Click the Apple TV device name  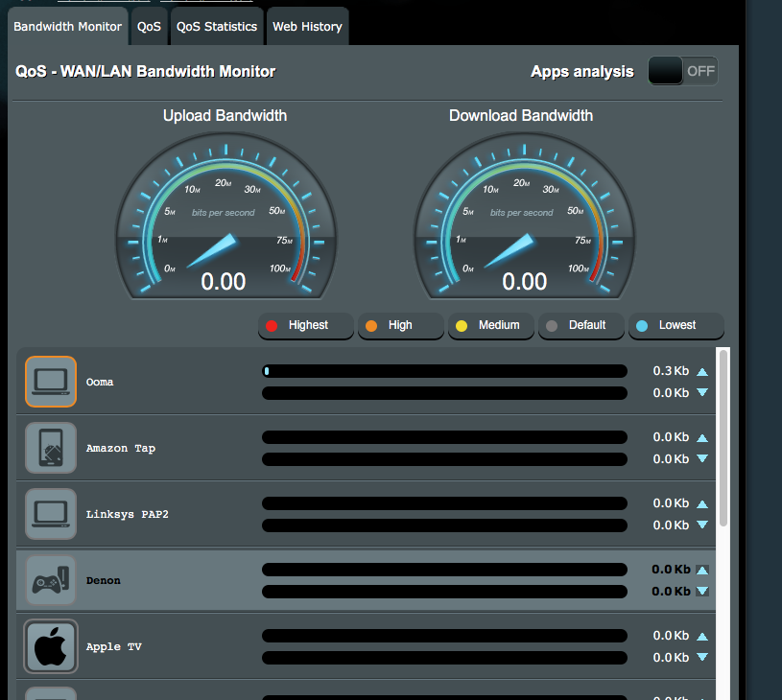[114, 646]
